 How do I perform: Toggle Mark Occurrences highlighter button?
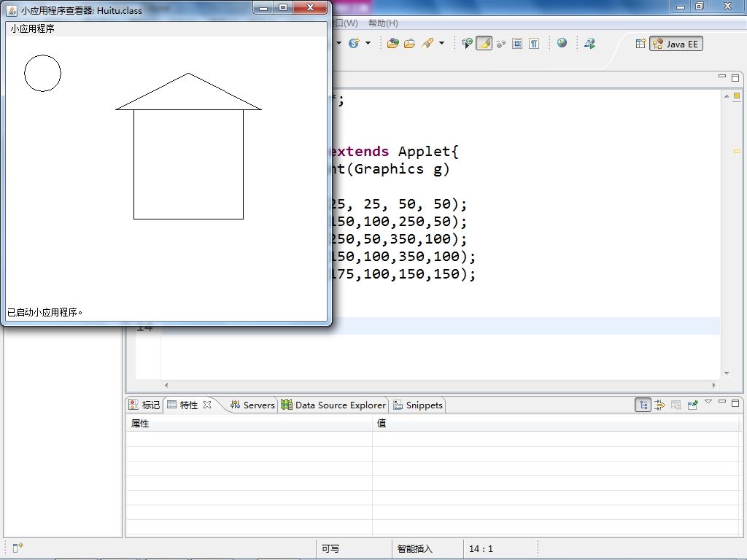(484, 43)
